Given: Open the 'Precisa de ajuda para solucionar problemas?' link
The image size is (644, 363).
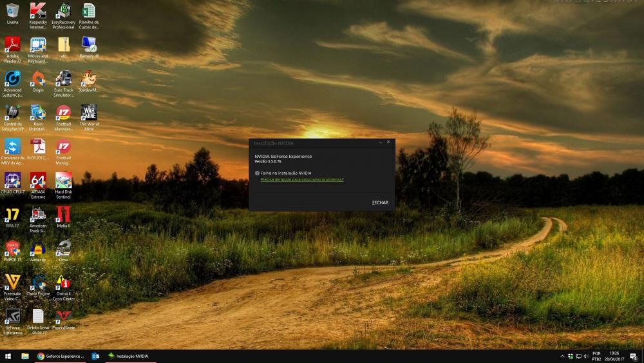Looking at the screenshot, I should [302, 180].
